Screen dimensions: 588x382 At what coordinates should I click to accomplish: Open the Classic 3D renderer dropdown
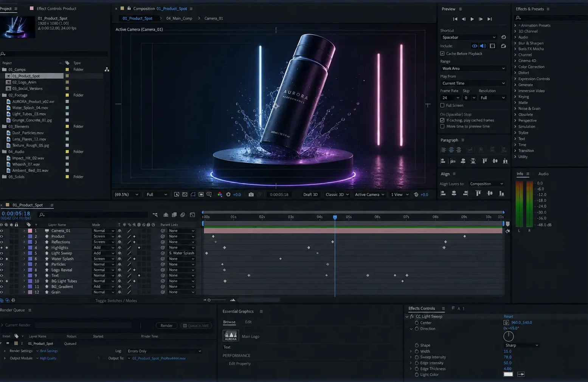coord(337,195)
